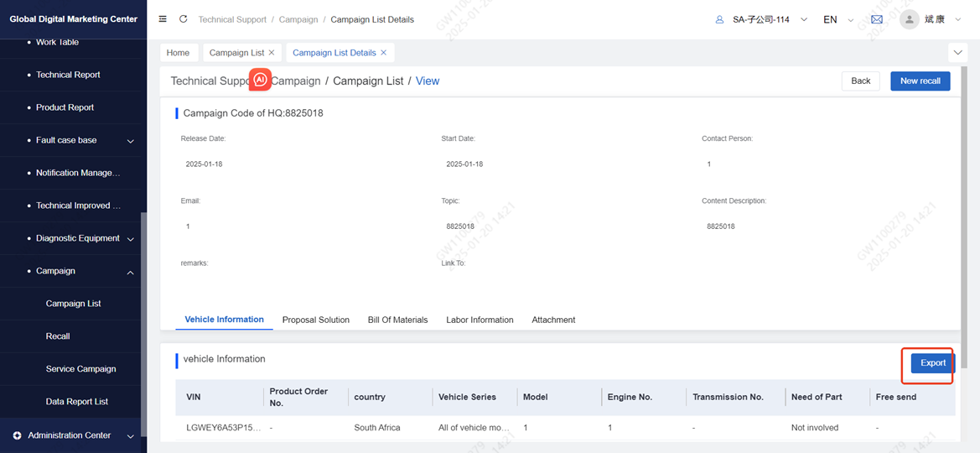This screenshot has height=453, width=980.
Task: Open Service Campaign in the sidebar
Action: (x=80, y=369)
